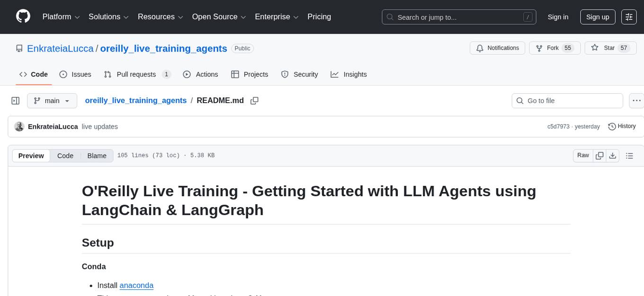Switch to the Blame tab

coord(97,156)
